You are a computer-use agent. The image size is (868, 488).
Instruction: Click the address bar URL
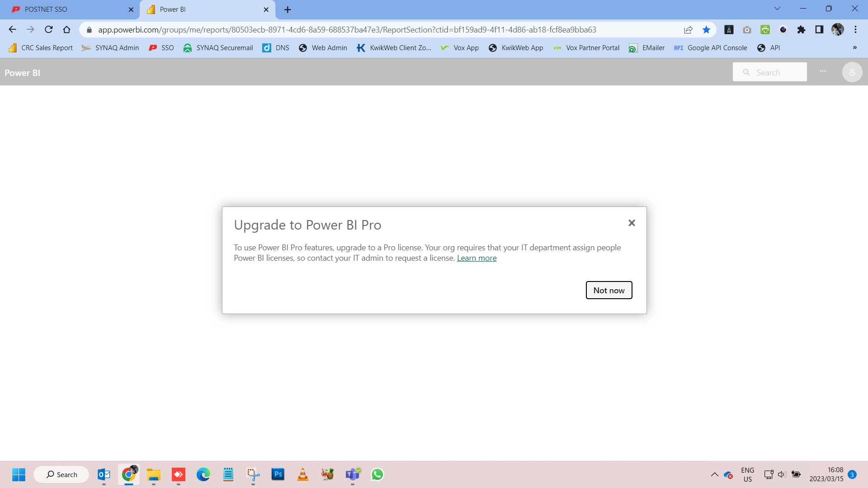(x=347, y=30)
